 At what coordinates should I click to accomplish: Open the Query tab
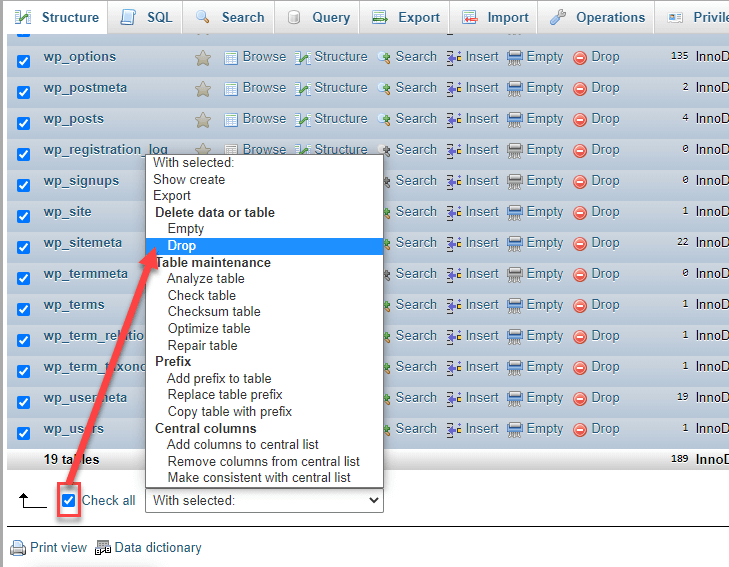(x=318, y=17)
